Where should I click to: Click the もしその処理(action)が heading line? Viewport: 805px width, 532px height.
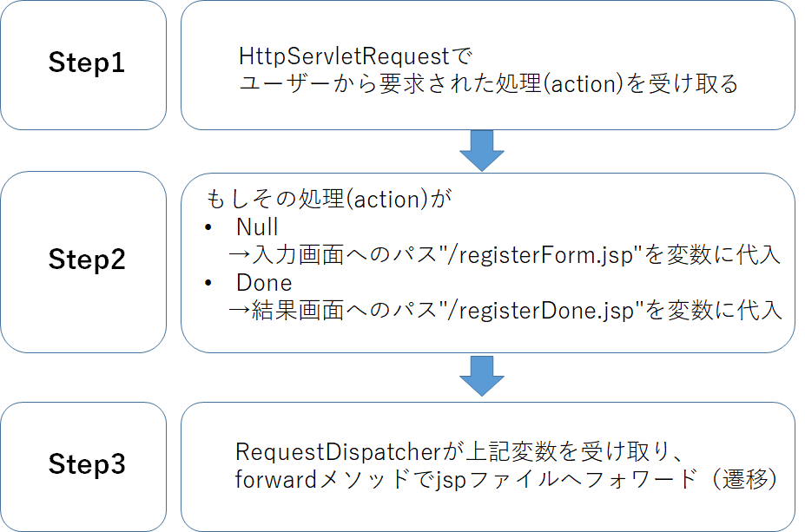[x=328, y=199]
